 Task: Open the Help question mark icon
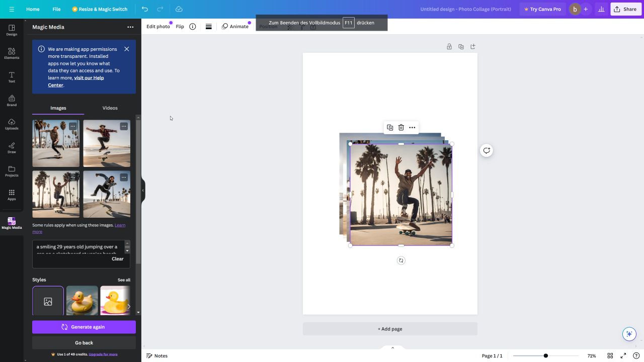637,356
